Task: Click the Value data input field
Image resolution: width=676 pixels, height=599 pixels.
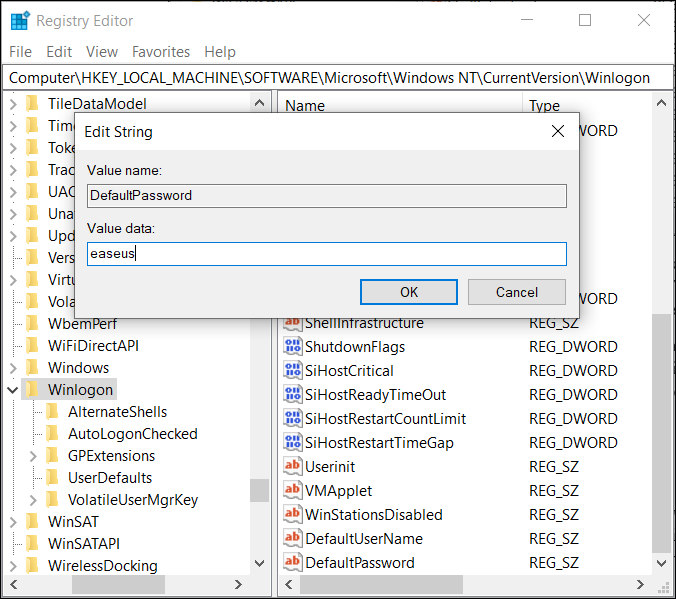Action: (327, 254)
